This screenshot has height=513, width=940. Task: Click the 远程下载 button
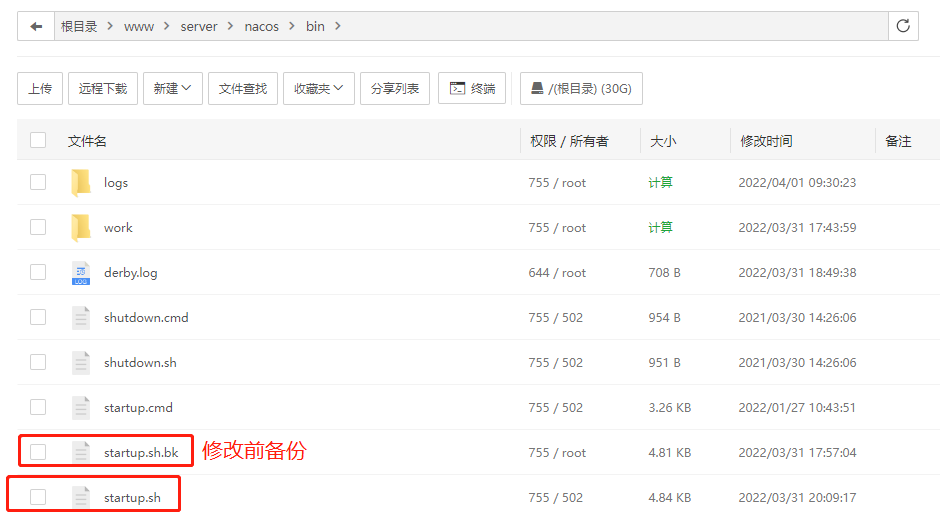coord(103,89)
